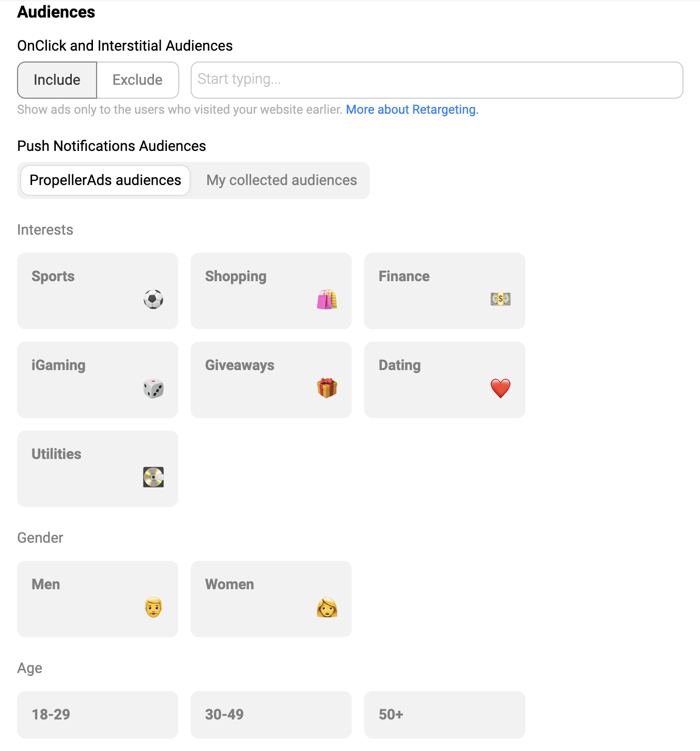Open the More about Retargeting link

[x=412, y=110]
